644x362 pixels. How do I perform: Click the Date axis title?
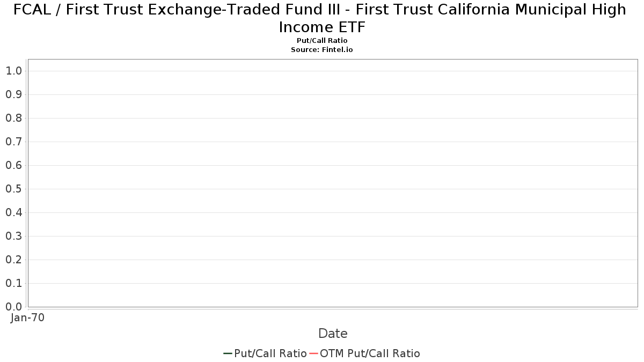point(333,334)
